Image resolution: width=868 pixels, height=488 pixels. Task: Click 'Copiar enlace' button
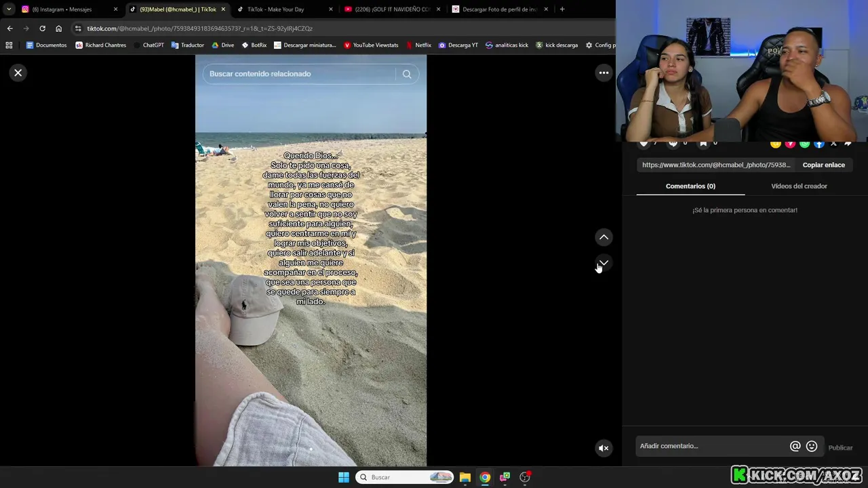[x=823, y=165]
